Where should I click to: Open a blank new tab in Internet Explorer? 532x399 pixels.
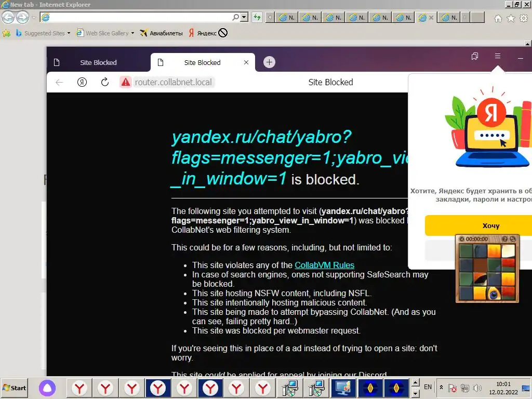coord(477,17)
